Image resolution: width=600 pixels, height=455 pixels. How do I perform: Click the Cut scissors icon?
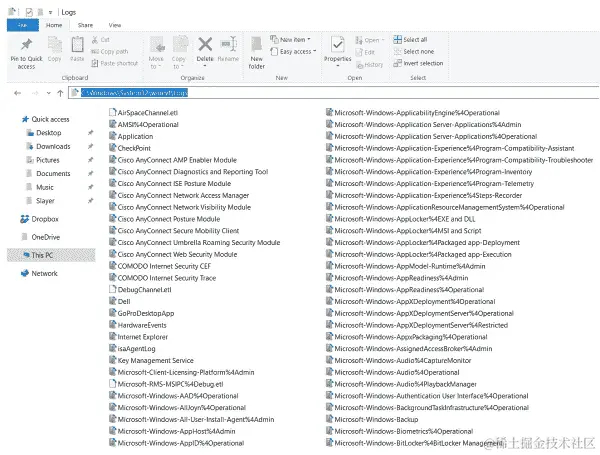95,39
